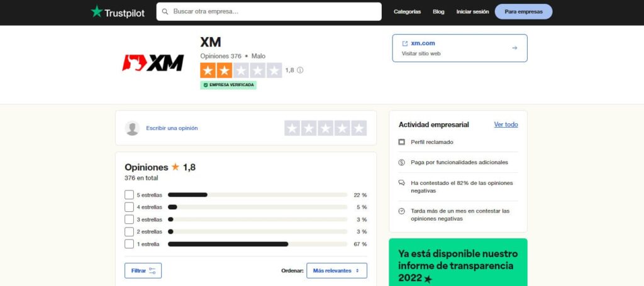This screenshot has width=644, height=286.
Task: Click the filter sliders icon in Filtrar
Action: (152, 271)
